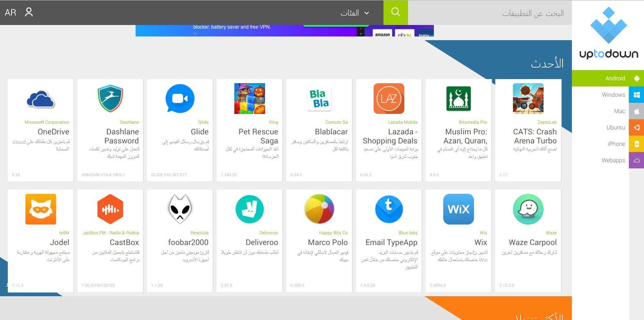This screenshot has height=320, width=644.
Task: Click the Marco Polo beach ball icon
Action: click(319, 209)
